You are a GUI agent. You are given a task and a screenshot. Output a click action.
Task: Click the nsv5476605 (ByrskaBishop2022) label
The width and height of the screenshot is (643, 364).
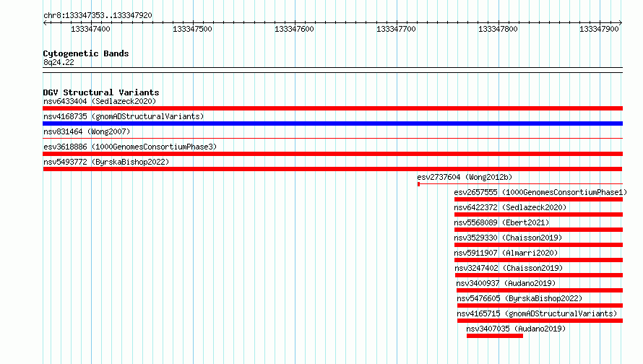(x=519, y=298)
